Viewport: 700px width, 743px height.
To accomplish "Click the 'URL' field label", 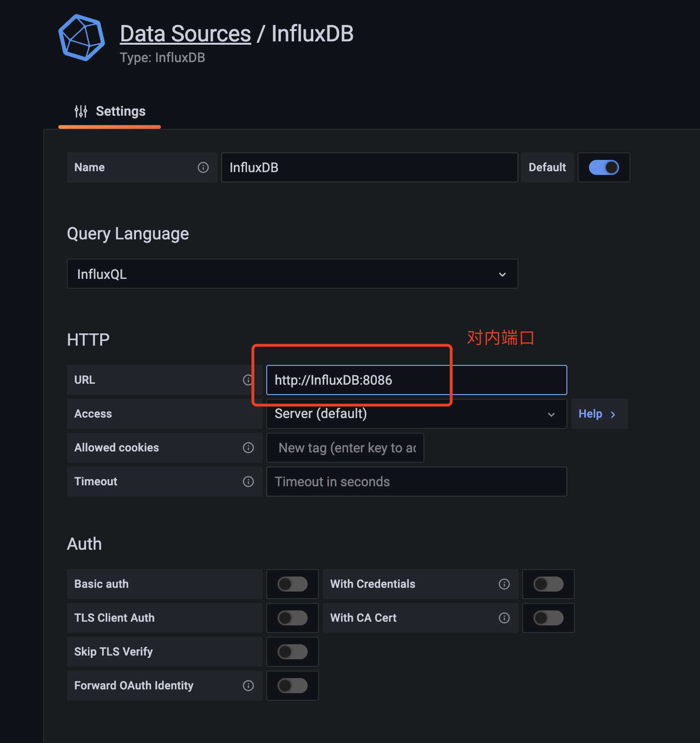I will point(85,380).
